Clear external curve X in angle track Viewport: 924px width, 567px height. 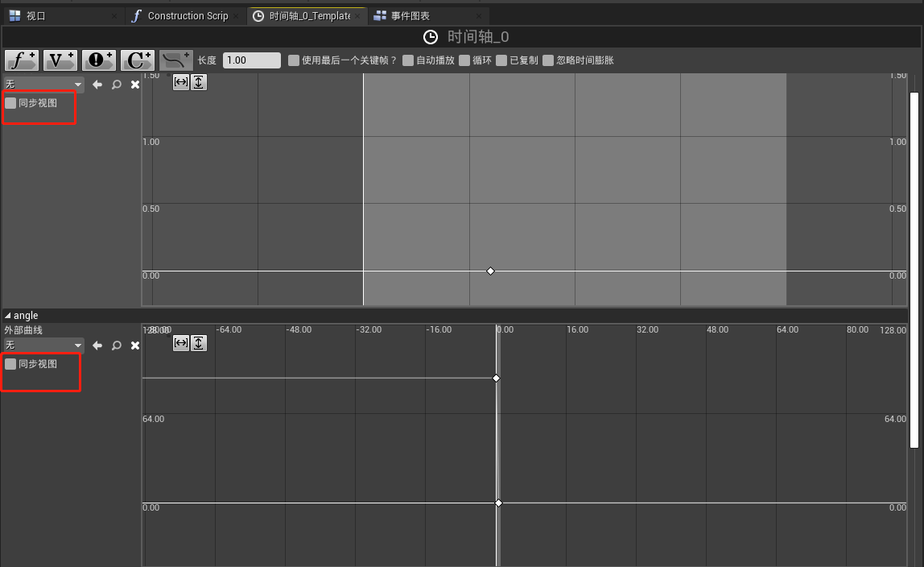(x=135, y=346)
